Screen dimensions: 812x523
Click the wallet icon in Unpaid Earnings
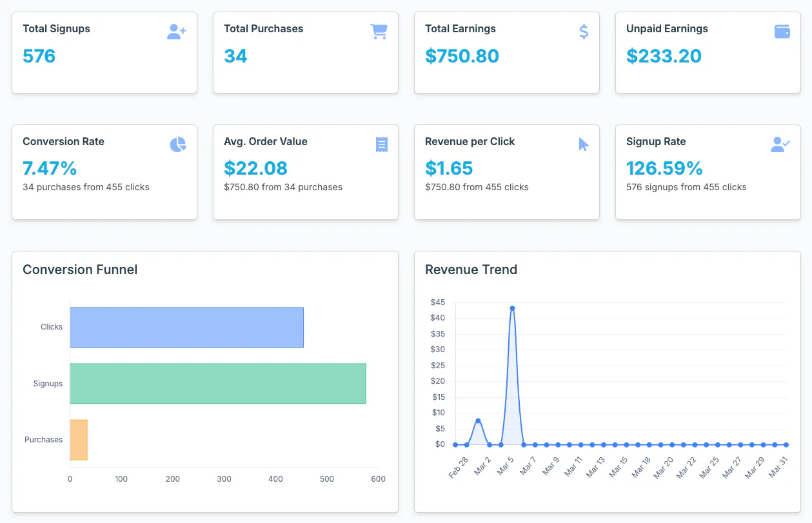pyautogui.click(x=782, y=32)
